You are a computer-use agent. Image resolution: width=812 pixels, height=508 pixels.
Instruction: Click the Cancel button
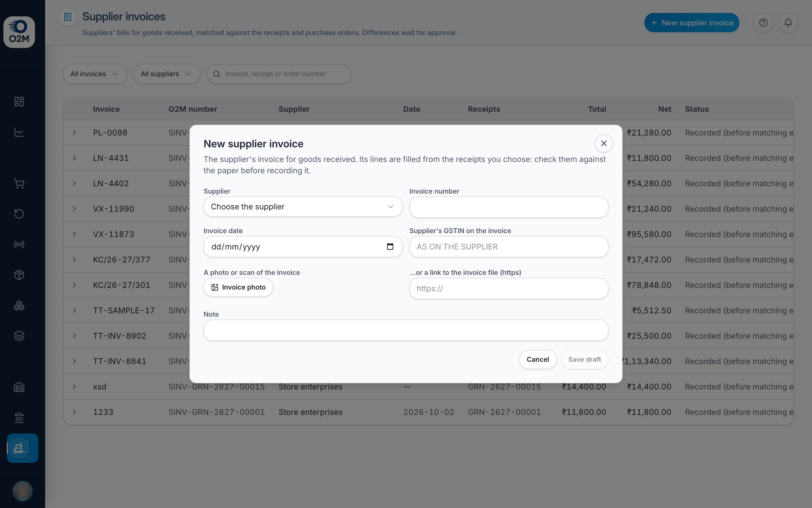coord(538,359)
